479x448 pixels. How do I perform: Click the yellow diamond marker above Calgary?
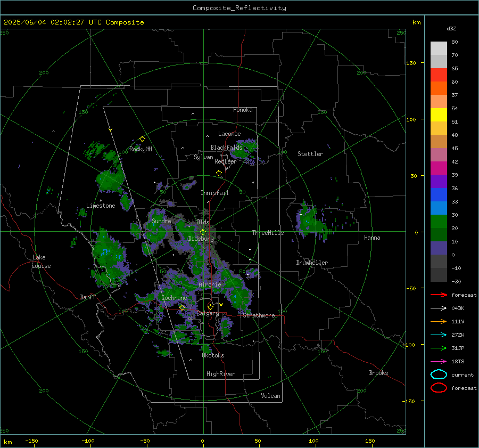point(210,307)
